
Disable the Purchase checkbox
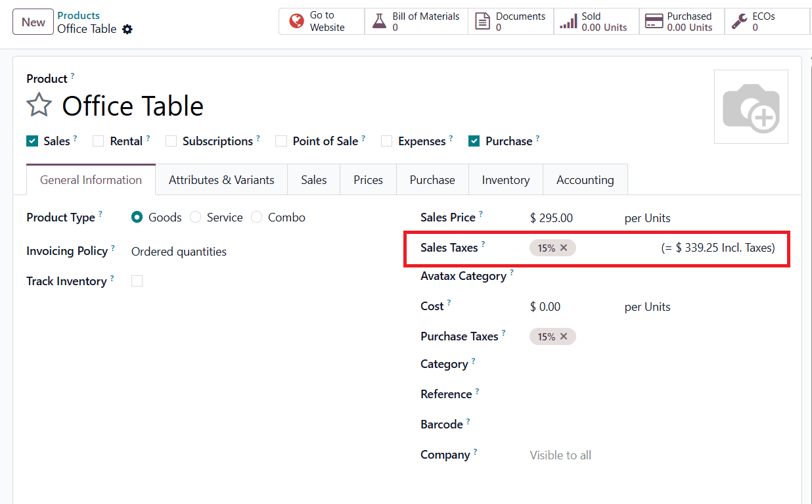pos(473,141)
